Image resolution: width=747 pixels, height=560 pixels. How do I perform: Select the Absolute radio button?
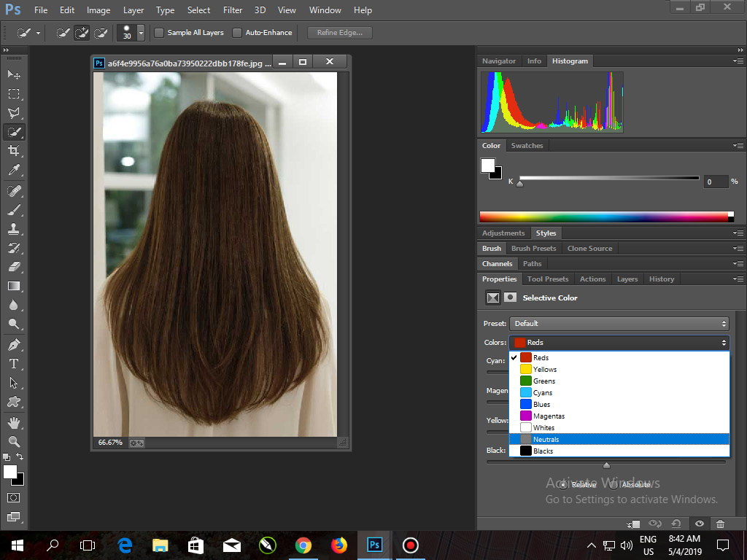tap(614, 484)
